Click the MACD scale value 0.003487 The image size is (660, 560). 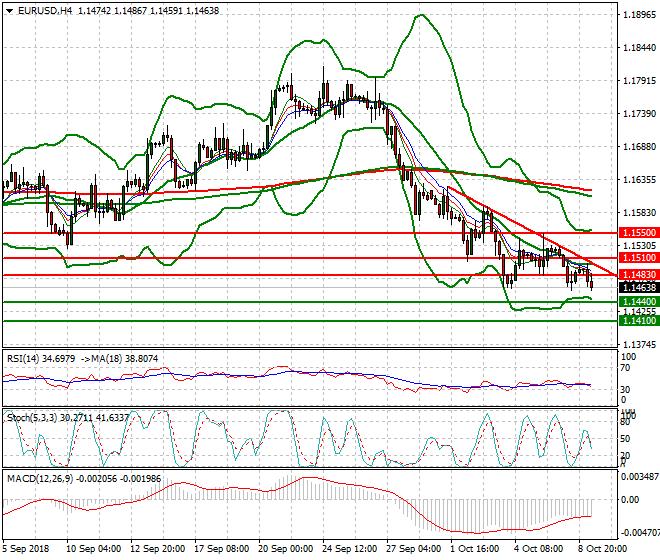click(640, 477)
